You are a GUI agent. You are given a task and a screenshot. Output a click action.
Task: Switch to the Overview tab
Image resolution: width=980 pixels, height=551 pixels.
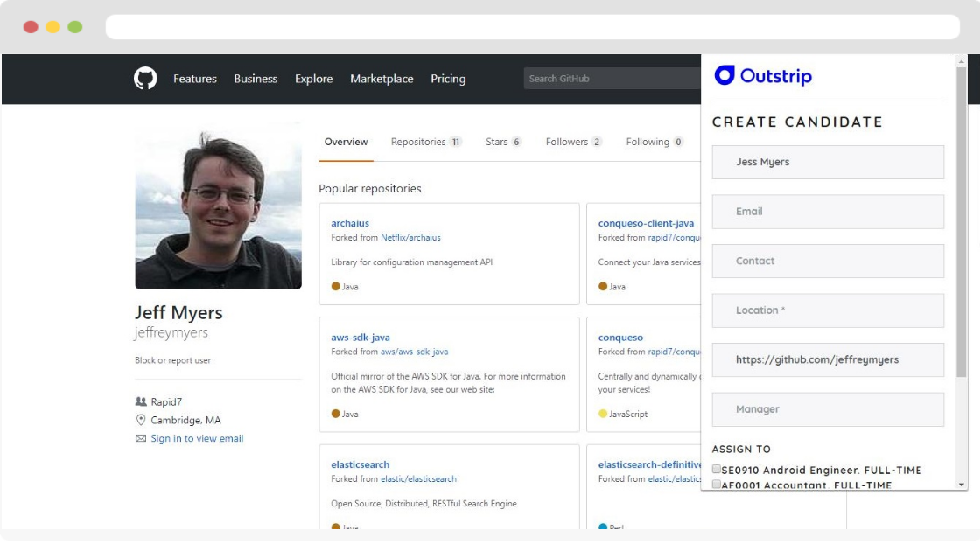(x=346, y=142)
